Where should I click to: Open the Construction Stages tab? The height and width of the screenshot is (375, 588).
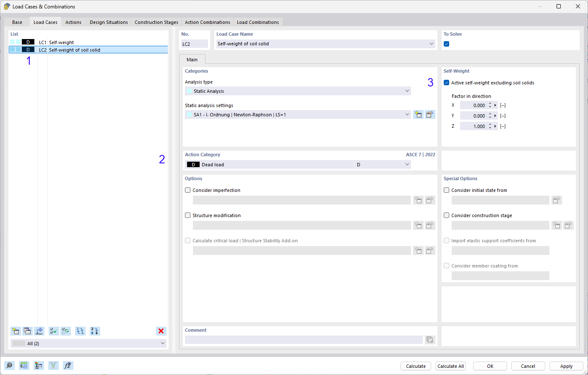pos(156,22)
